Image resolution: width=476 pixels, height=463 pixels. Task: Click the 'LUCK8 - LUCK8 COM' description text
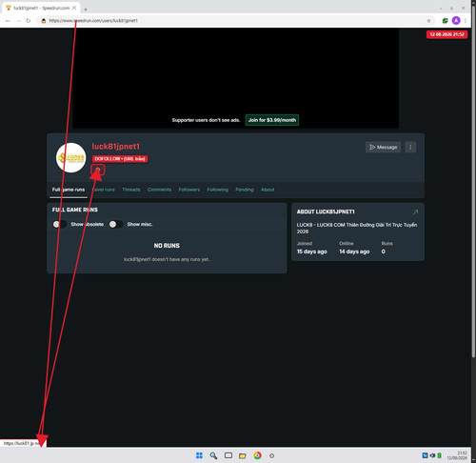(357, 228)
